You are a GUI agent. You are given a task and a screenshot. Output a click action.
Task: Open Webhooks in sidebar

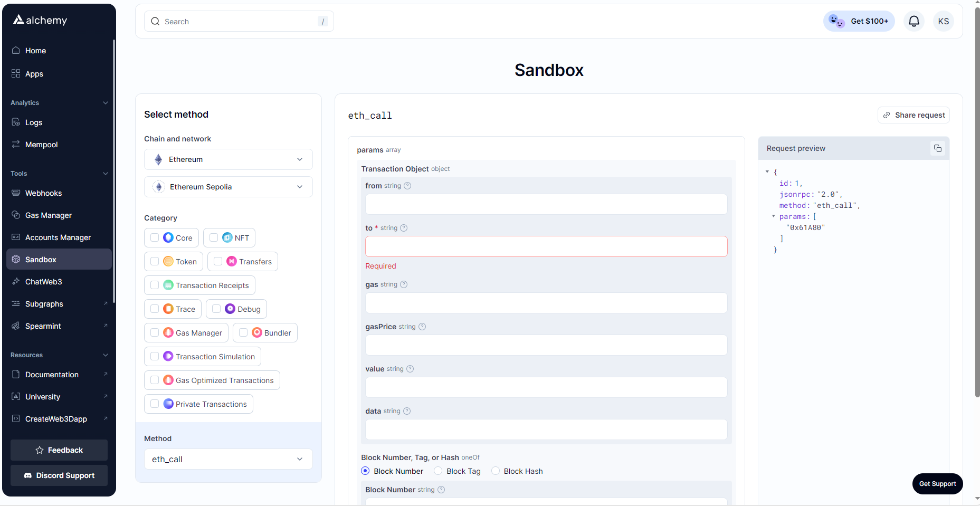59,193
